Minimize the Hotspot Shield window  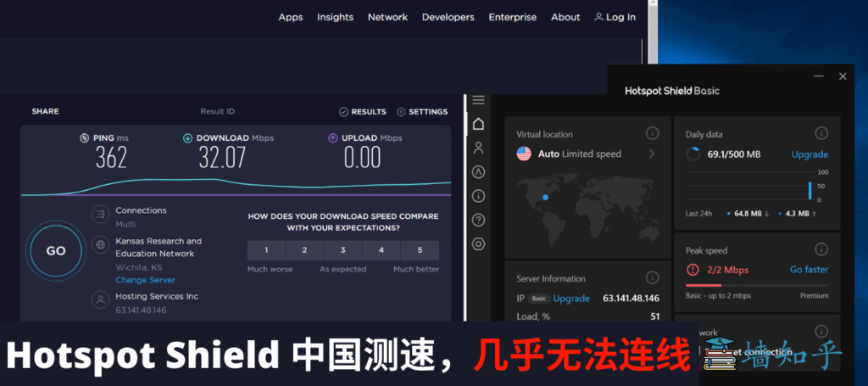tap(818, 76)
